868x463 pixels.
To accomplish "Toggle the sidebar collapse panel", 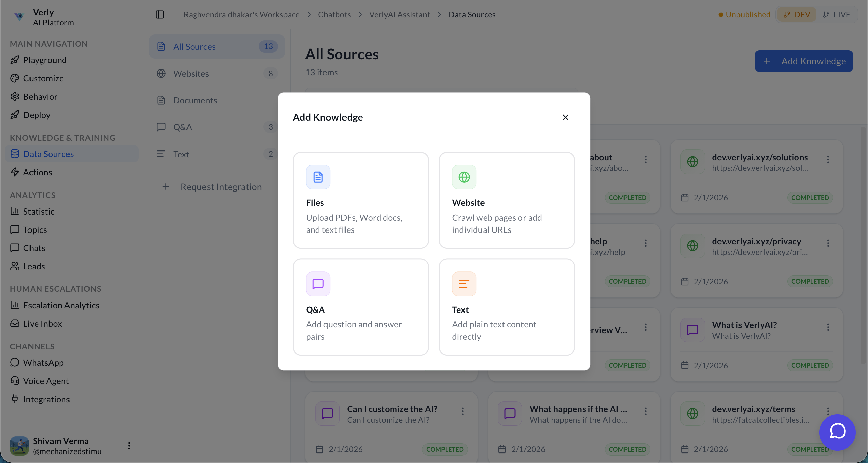I will 159,14.
